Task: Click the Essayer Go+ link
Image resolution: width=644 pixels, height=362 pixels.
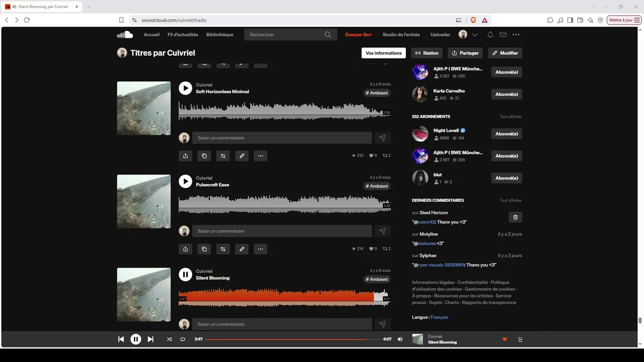Action: [x=359, y=35]
